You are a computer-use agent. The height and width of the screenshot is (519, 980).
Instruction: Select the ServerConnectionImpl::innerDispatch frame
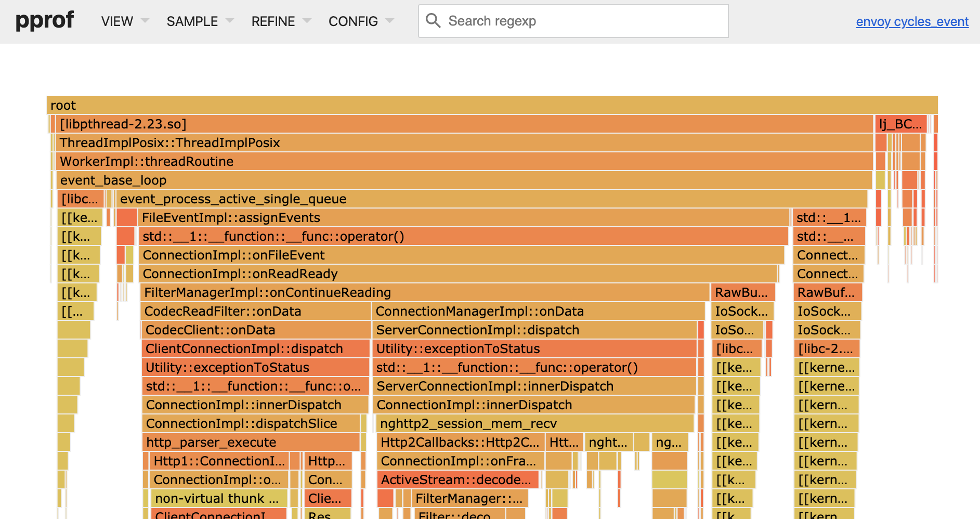[534, 386]
